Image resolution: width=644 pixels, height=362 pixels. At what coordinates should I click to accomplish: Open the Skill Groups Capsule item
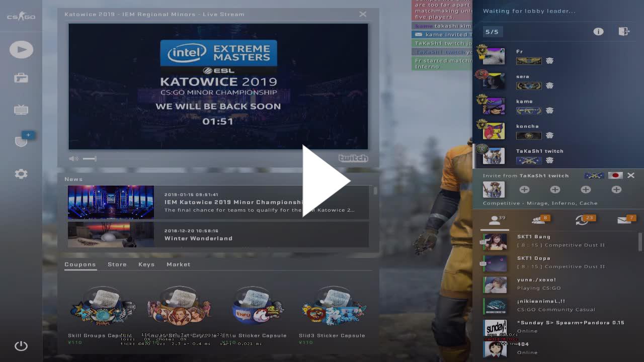click(103, 315)
